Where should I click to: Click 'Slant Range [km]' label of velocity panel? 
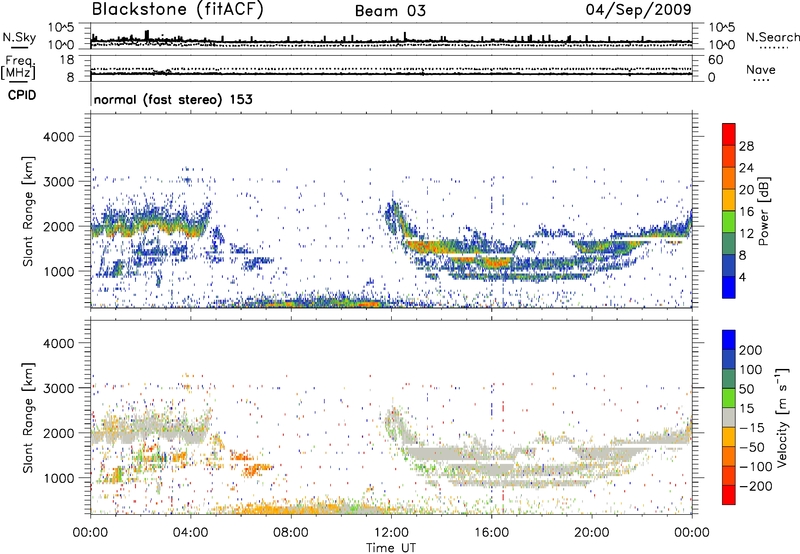28,417
